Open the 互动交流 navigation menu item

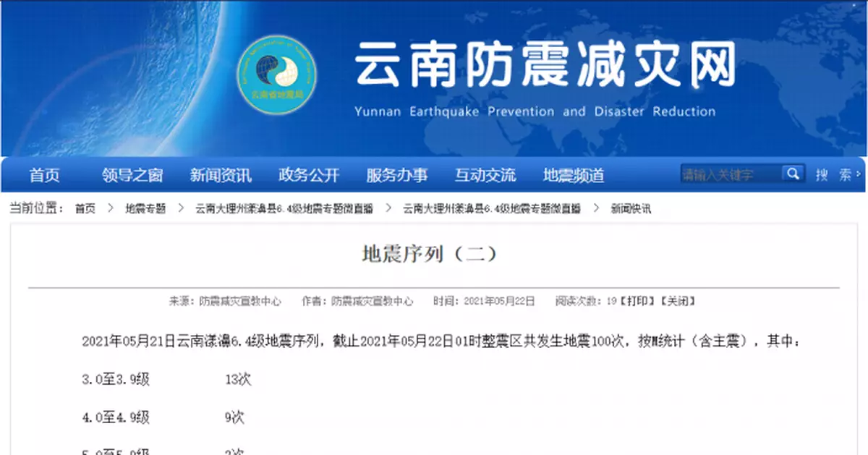click(x=485, y=174)
